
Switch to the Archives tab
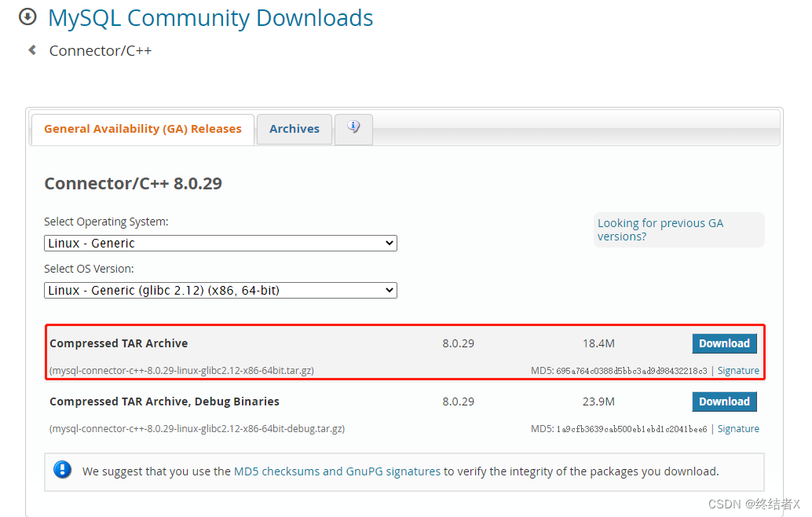[294, 129]
